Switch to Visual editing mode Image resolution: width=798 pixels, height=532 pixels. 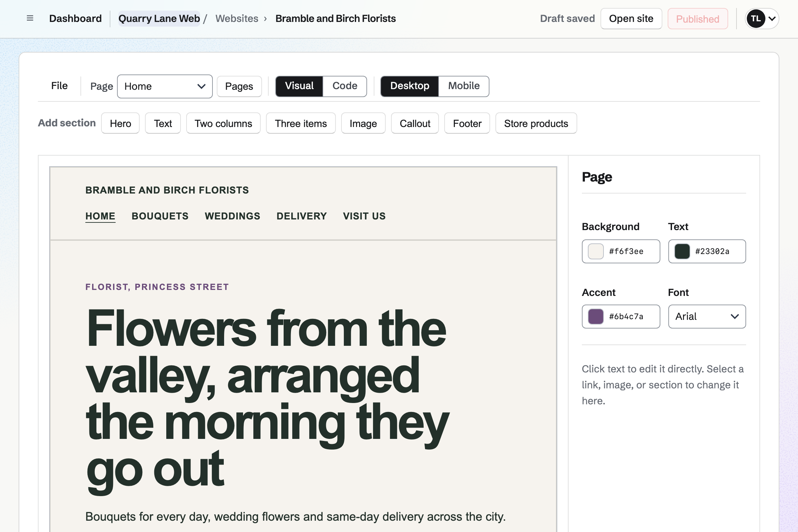[299, 86]
